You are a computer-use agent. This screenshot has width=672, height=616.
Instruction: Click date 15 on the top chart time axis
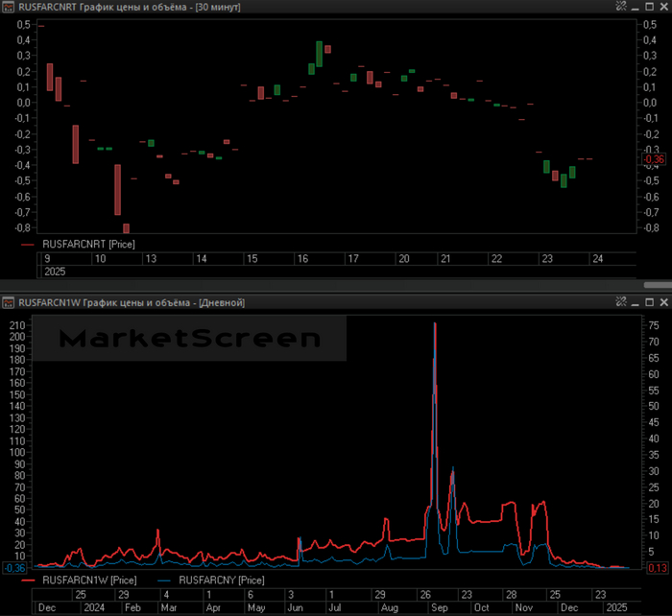pos(252,259)
